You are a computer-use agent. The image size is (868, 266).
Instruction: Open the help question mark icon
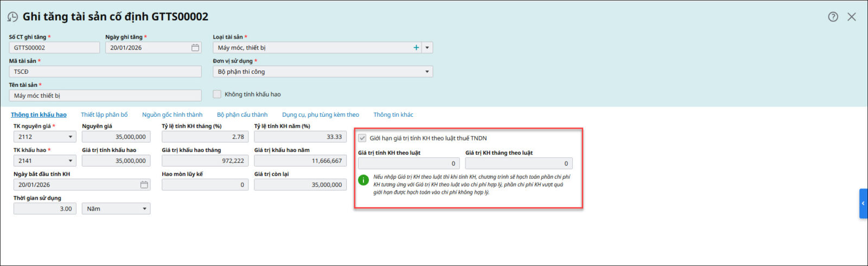point(833,17)
